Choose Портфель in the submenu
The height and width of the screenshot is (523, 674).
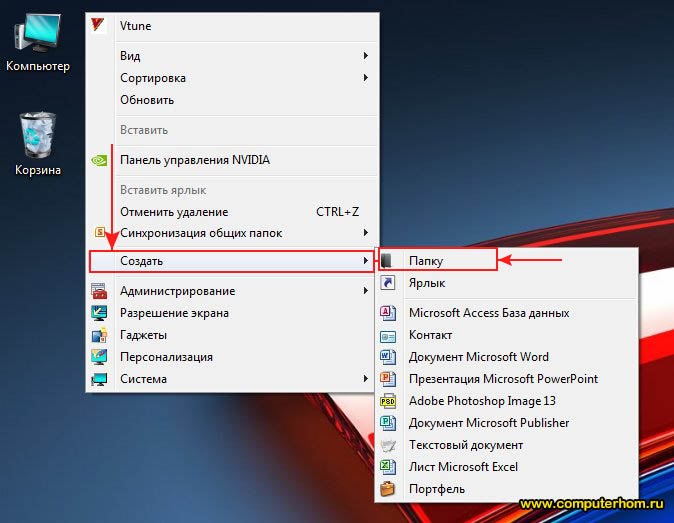pos(506,489)
